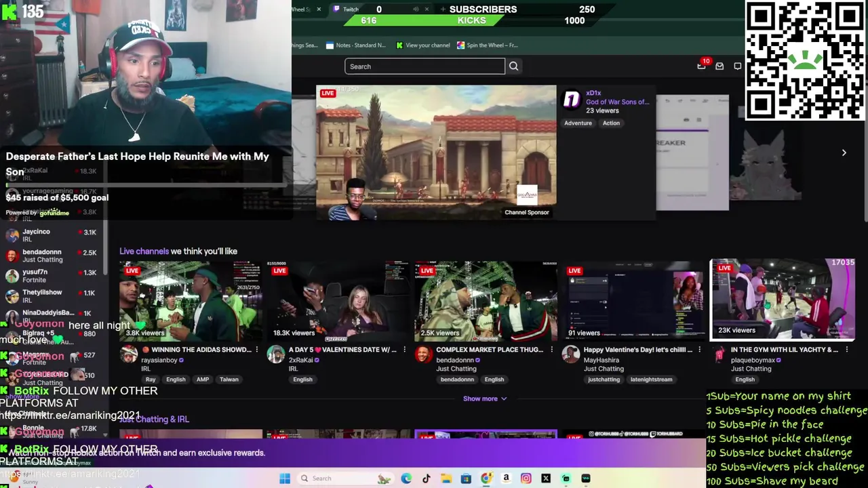Launch TikTok from taskbar
This screenshot has height=488, width=868.
[426, 479]
